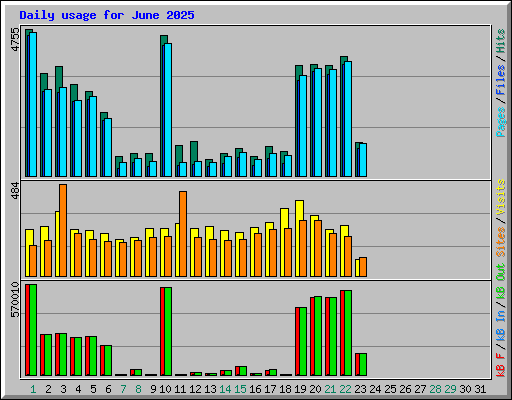Click day label 29 on the axis
This screenshot has height=400, width=512.
[x=450, y=389]
